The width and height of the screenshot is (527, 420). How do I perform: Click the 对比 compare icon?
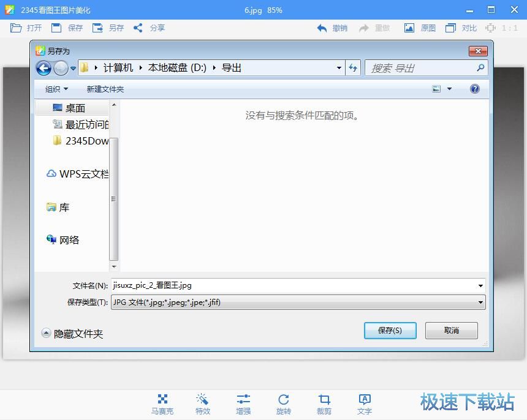click(450, 28)
